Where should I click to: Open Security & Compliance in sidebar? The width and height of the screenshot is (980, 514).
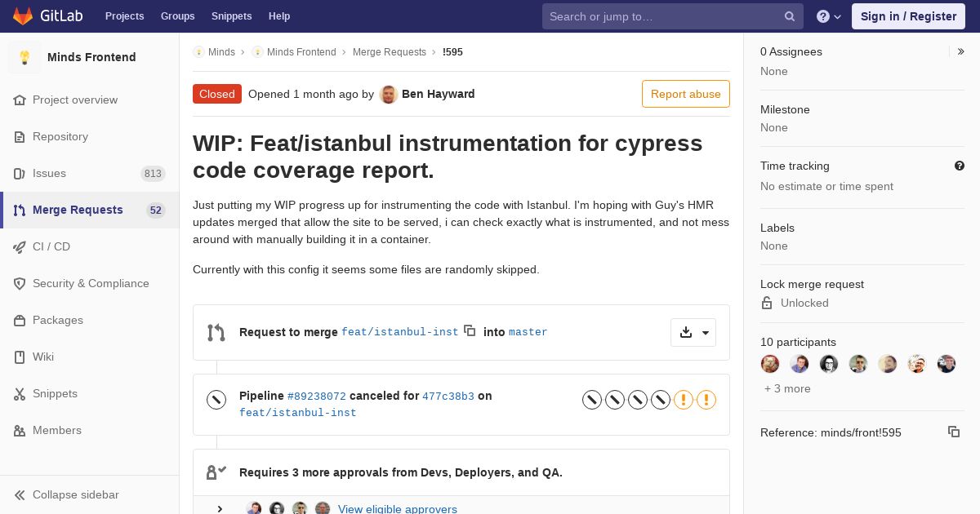click(x=89, y=283)
